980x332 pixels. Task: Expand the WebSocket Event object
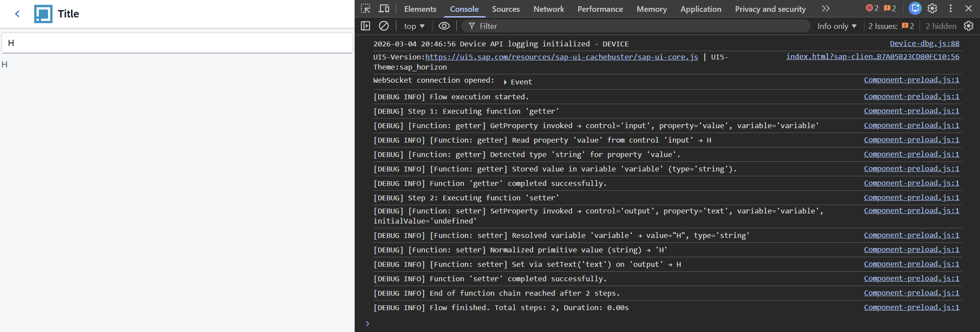pos(506,82)
